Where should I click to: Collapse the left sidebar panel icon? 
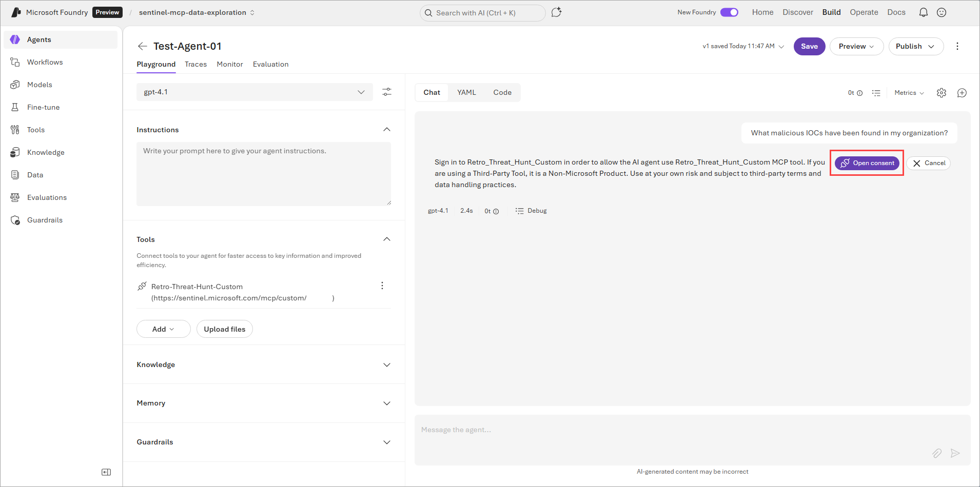pyautogui.click(x=106, y=472)
